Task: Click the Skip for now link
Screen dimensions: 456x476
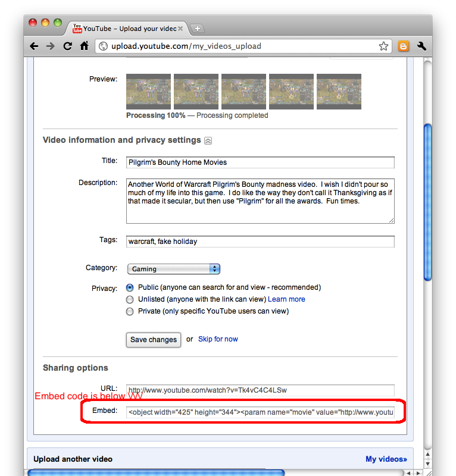Action: [x=218, y=339]
